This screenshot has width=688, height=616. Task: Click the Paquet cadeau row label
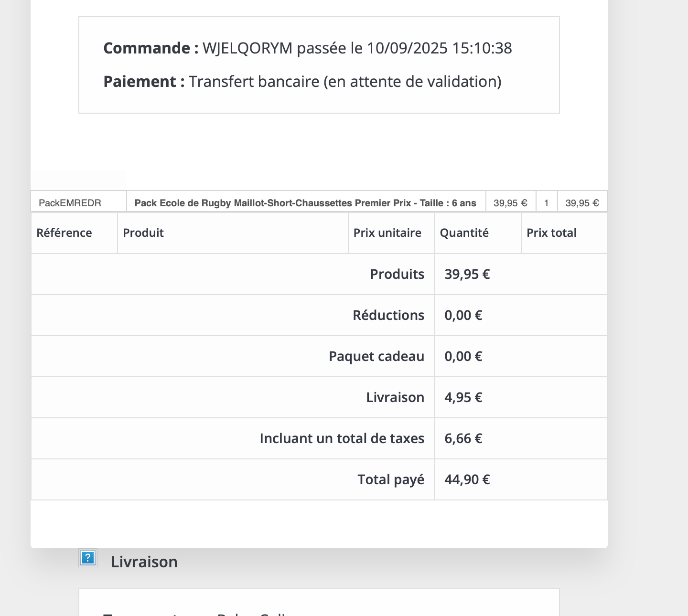[376, 356]
